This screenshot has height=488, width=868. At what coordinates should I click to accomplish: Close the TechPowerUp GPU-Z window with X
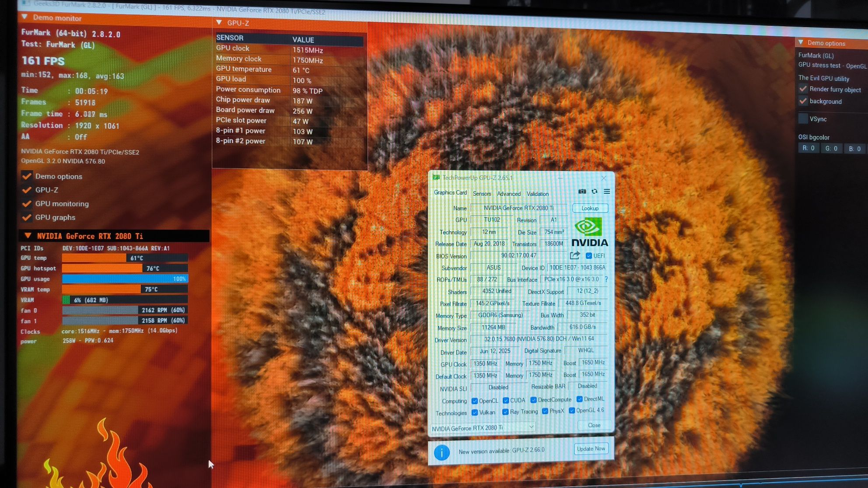604,178
